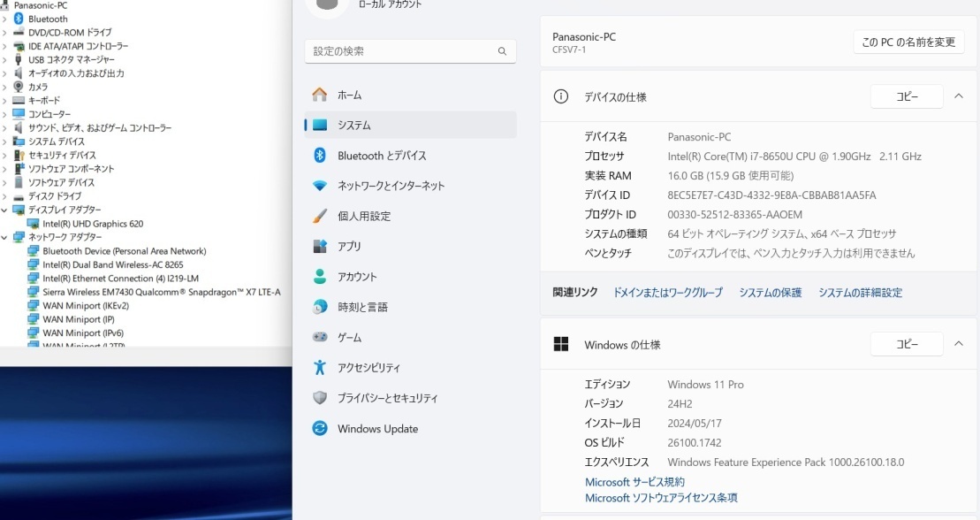980x520 pixels.
Task: Click the ゲーム controller icon
Action: [319, 337]
